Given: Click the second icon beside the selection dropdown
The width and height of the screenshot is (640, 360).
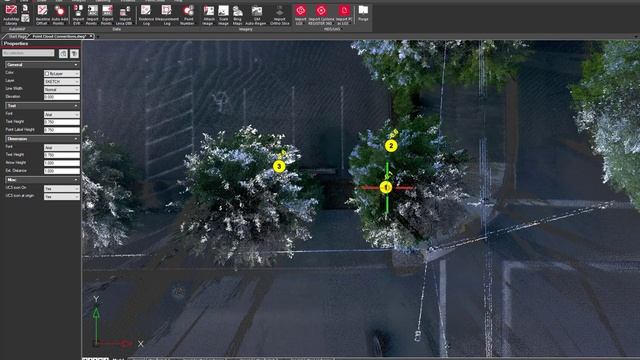Looking at the screenshot, I should (74, 53).
